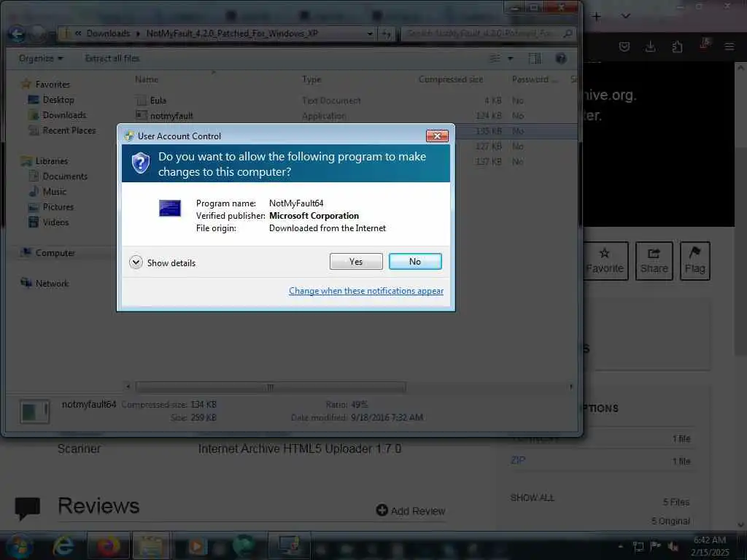Viewport: 747px width, 560px height.
Task: Open Explorer help icon
Action: pos(561,58)
